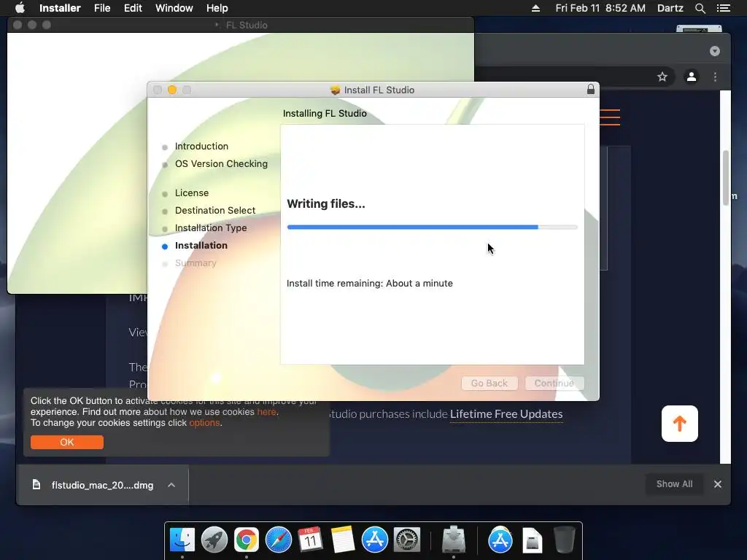Click the Installer app icon in Dock
The height and width of the screenshot is (560, 747).
pyautogui.click(x=454, y=540)
